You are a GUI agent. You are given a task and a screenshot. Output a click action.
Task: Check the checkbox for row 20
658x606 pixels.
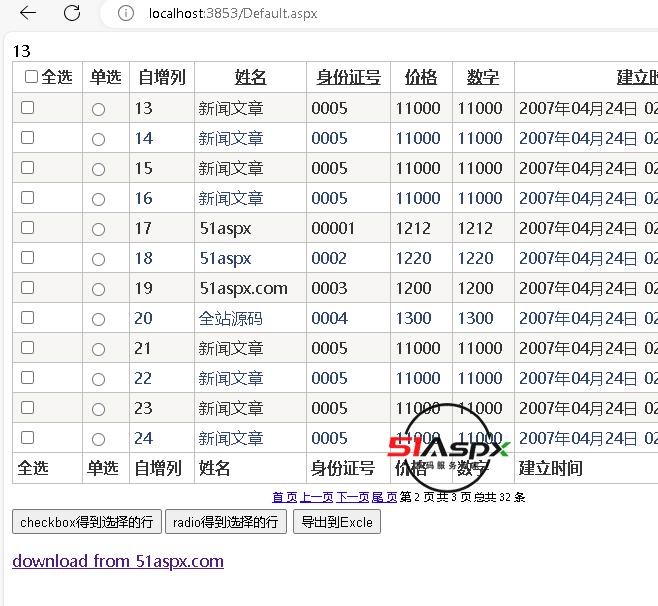[28, 318]
